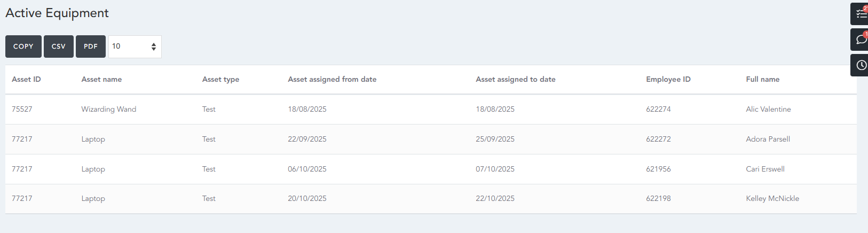Viewport: 868px width, 233px height.
Task: Select the Wizarding Wand asset cell
Action: [108, 109]
